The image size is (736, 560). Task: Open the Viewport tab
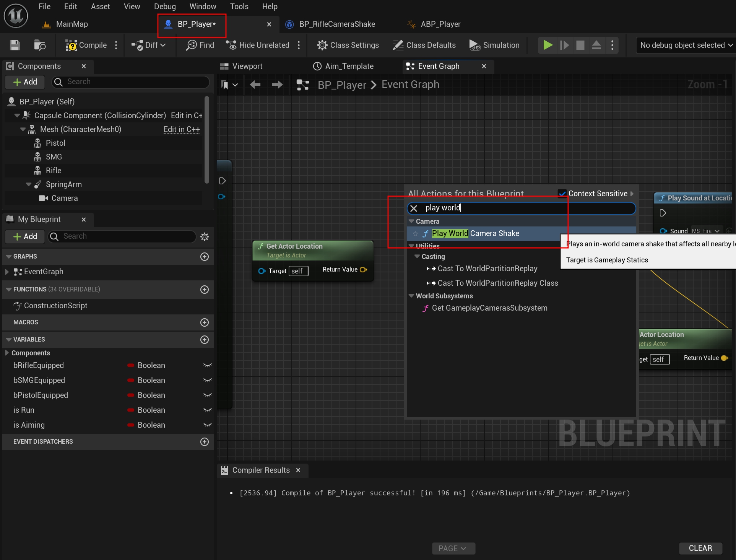tap(247, 66)
